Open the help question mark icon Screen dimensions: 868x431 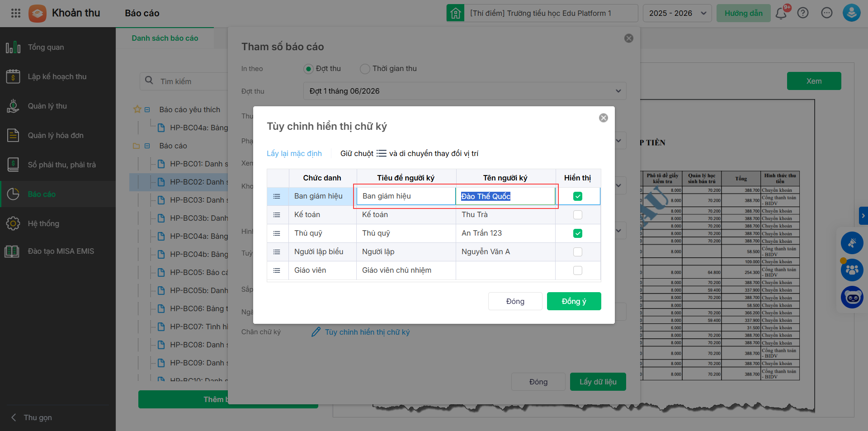[x=803, y=13]
